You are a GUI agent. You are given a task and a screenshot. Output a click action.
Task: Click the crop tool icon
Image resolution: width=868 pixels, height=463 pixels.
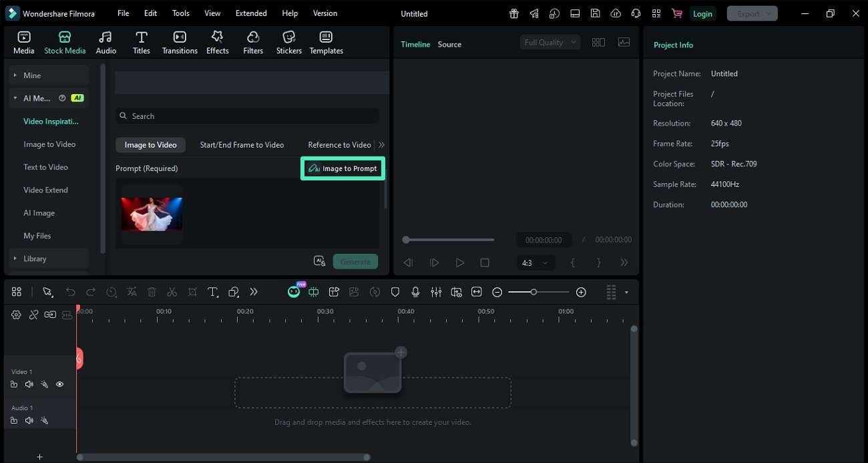[192, 292]
